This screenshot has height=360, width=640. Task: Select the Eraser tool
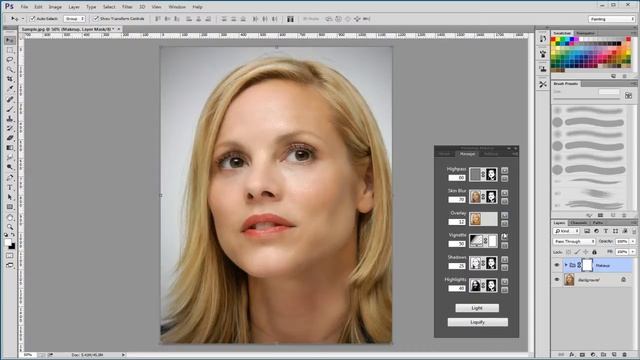point(10,138)
